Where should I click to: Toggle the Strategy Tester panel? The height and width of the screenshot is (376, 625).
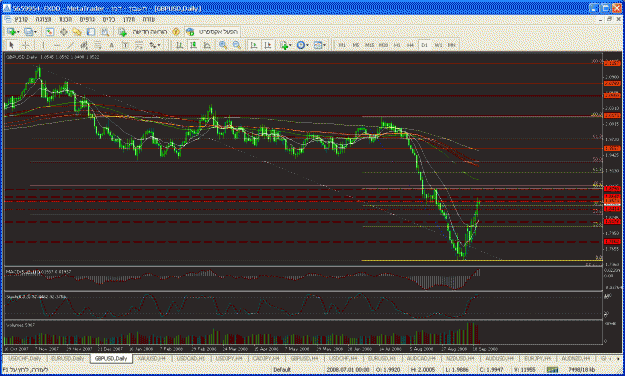point(104,32)
